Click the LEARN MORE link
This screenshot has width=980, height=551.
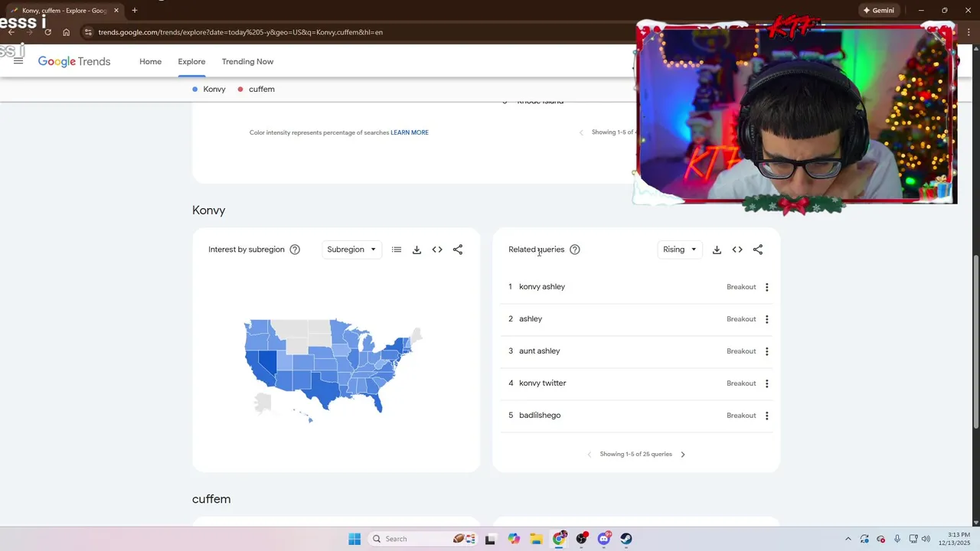click(x=410, y=132)
